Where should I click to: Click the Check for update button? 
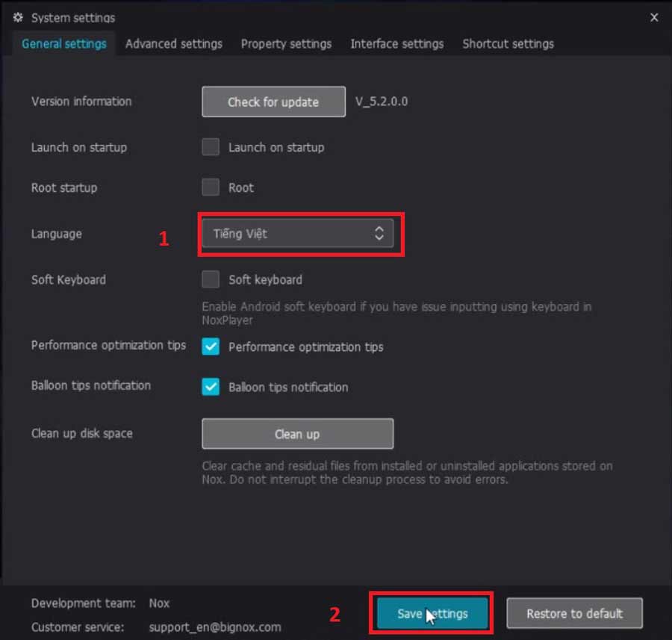point(273,102)
